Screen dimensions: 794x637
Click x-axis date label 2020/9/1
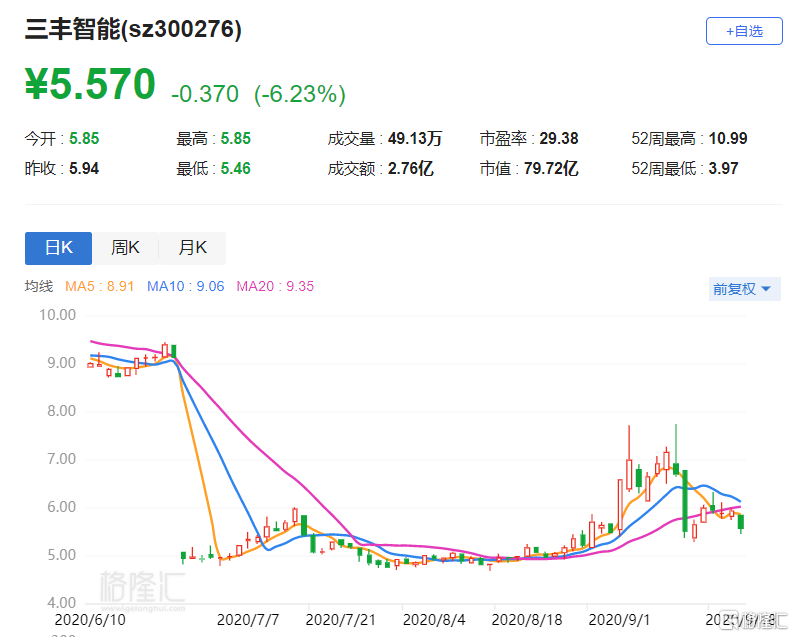[619, 620]
